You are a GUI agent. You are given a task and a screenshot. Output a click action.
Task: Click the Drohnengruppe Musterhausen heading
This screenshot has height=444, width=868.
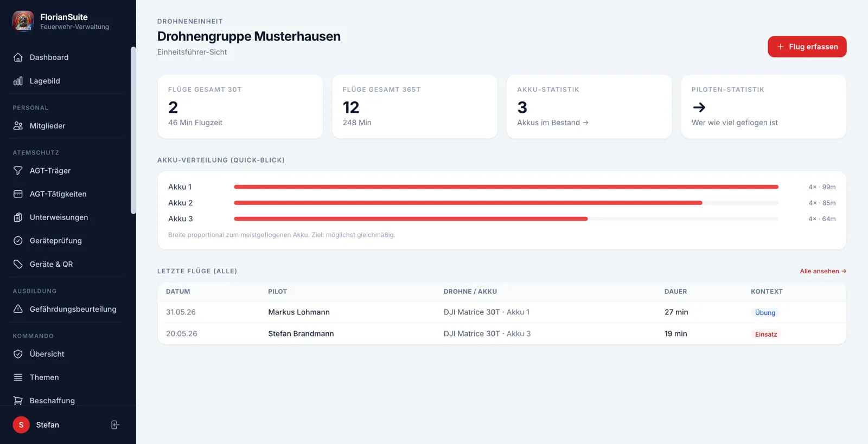click(x=249, y=36)
